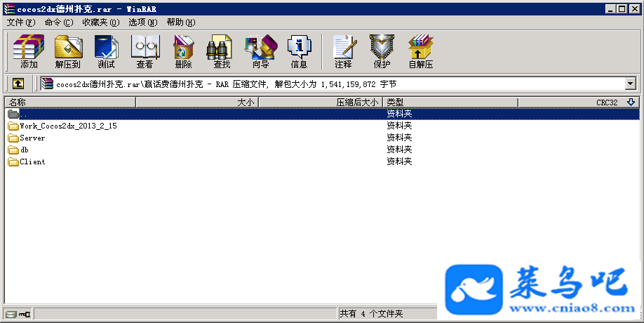
Task: Select the Client folder icon
Action: click(13, 161)
